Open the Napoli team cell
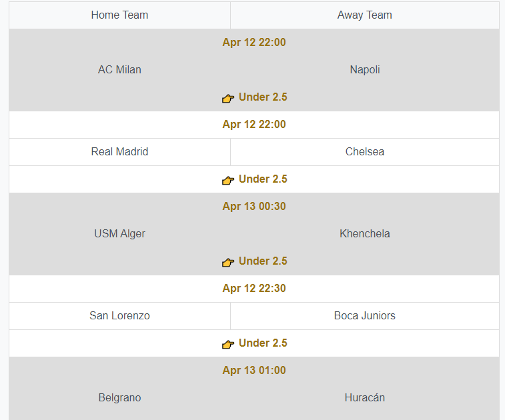Image resolution: width=505 pixels, height=420 pixels. (x=365, y=69)
